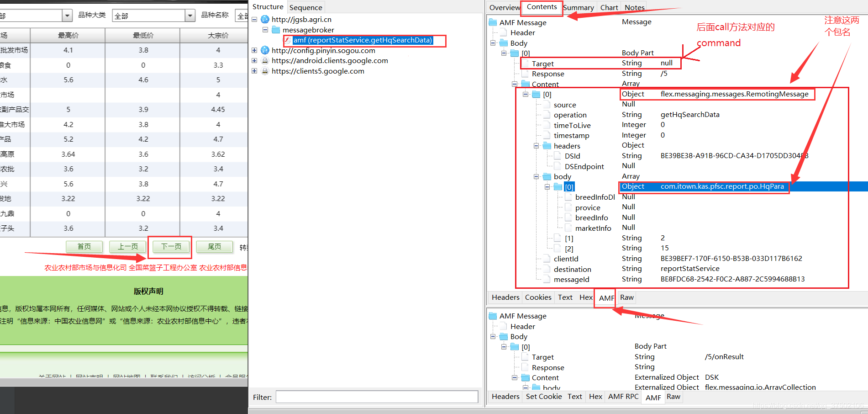The image size is (868, 414).
Task: Expand the config.pinyin.sogou.com node
Action: pos(254,50)
